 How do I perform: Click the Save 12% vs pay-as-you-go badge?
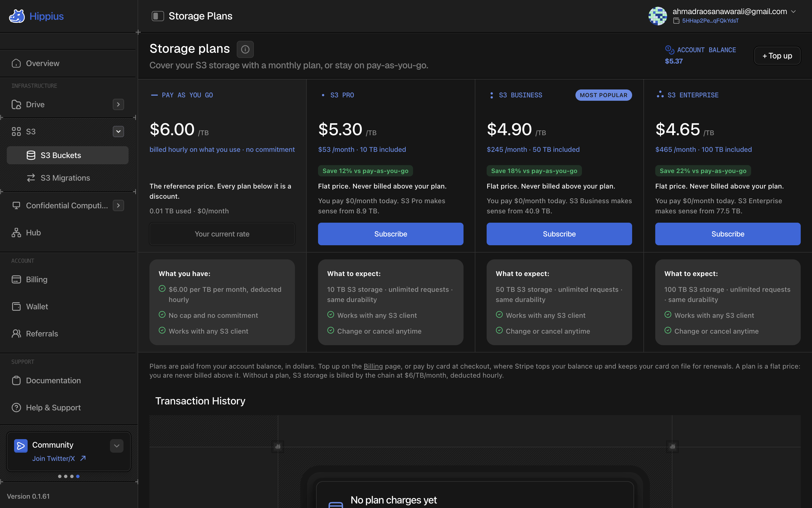click(365, 171)
